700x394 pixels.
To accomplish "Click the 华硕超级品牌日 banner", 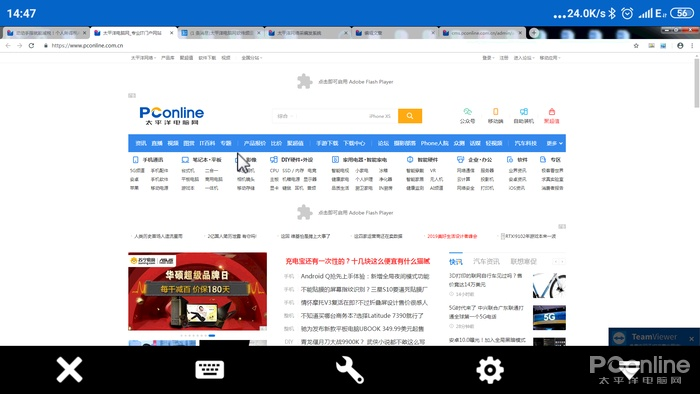I will [x=197, y=291].
